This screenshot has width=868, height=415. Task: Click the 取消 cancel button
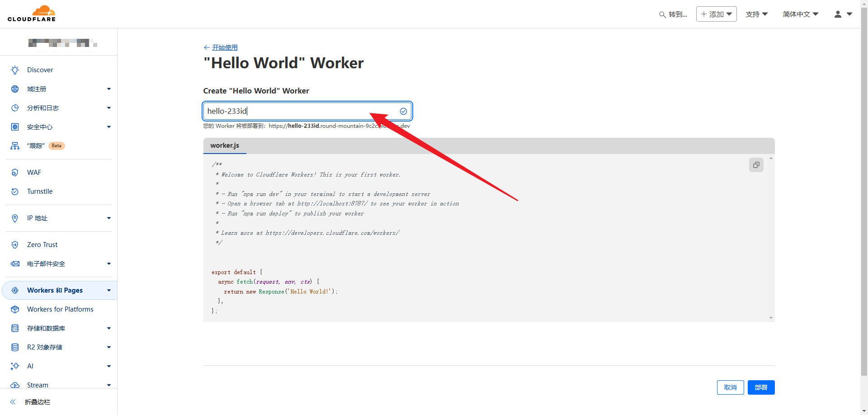(x=730, y=387)
